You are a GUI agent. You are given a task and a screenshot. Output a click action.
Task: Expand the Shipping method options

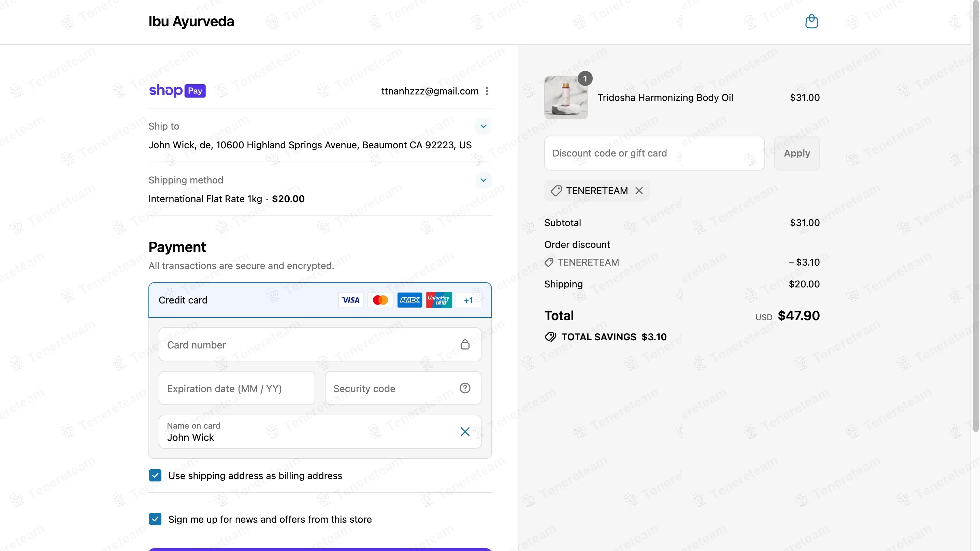(x=483, y=180)
